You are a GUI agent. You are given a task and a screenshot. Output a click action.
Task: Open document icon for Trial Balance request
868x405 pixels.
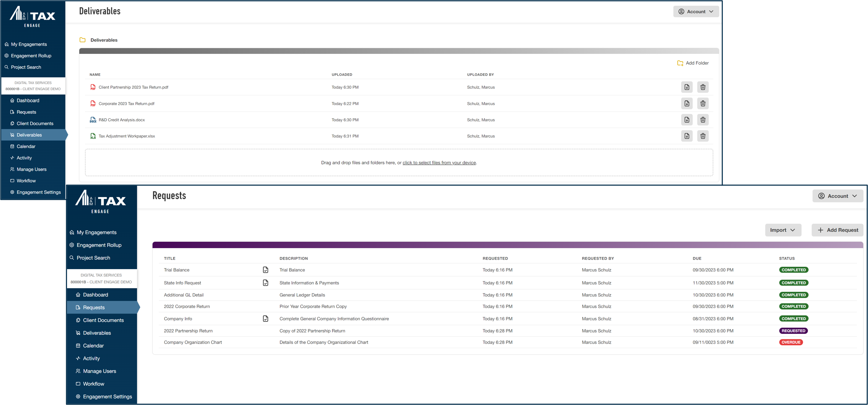(266, 270)
